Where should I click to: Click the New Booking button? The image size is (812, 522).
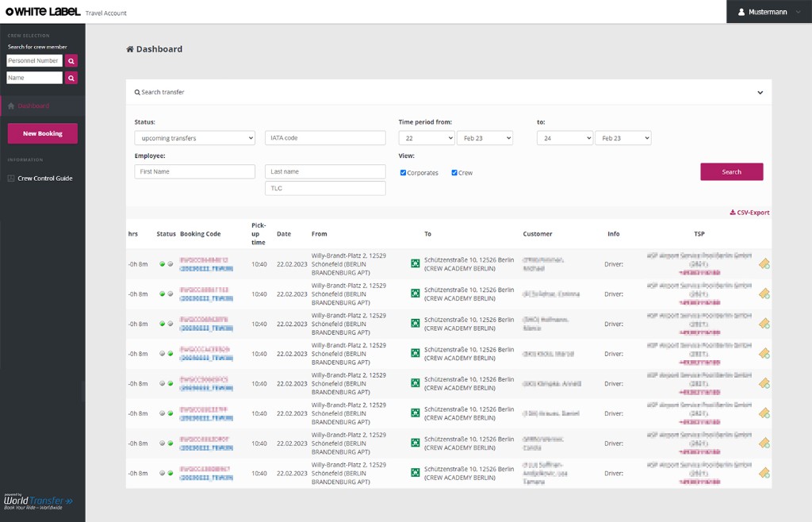(43, 133)
